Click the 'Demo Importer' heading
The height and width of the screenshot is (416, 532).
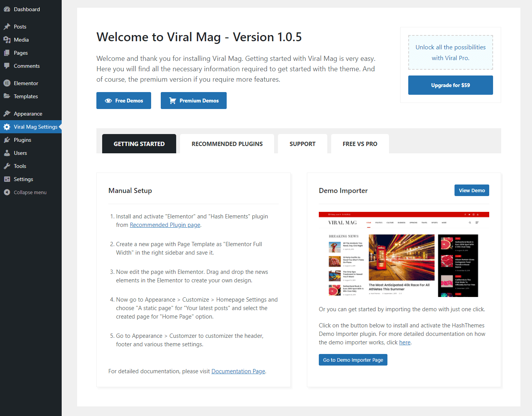pos(343,191)
